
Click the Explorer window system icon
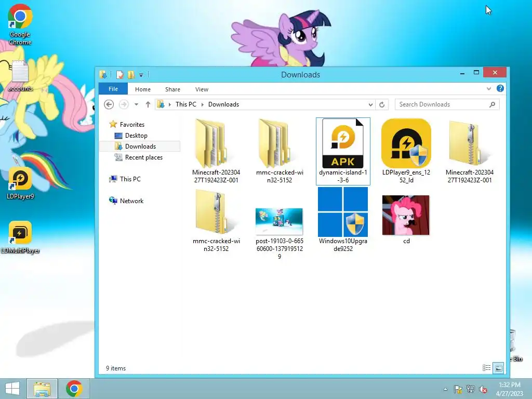click(x=103, y=75)
